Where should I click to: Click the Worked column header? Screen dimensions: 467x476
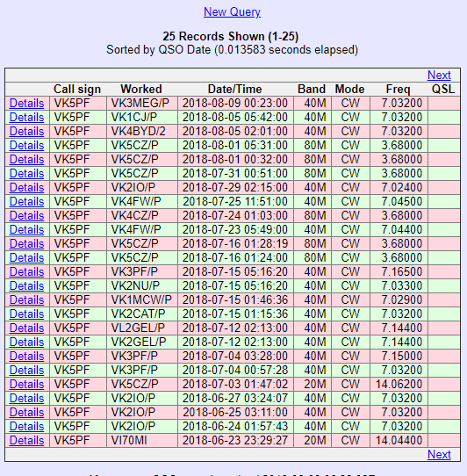[x=141, y=90]
